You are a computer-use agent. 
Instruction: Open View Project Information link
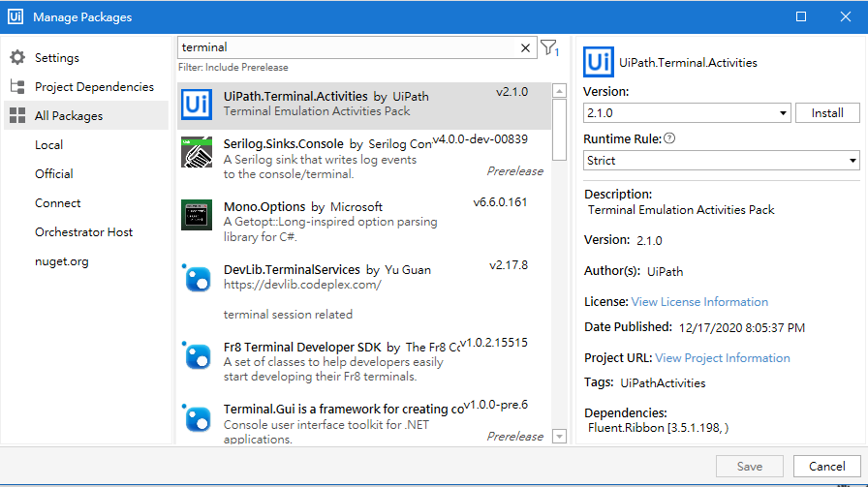click(x=723, y=358)
